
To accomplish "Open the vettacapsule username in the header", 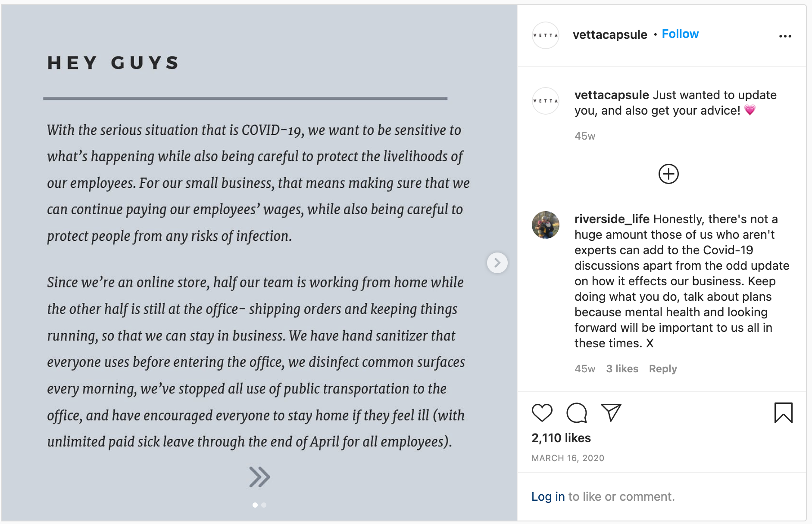I will pyautogui.click(x=610, y=34).
